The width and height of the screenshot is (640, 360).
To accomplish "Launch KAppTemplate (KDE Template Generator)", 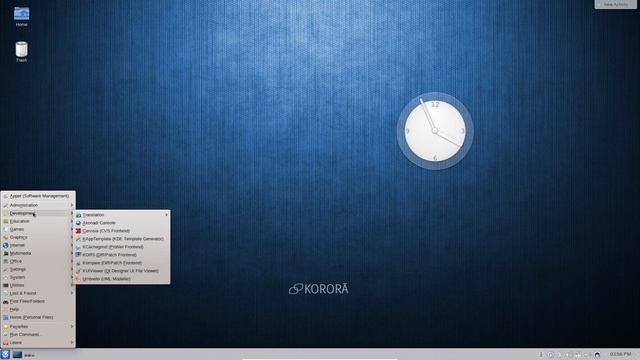I will point(122,239).
